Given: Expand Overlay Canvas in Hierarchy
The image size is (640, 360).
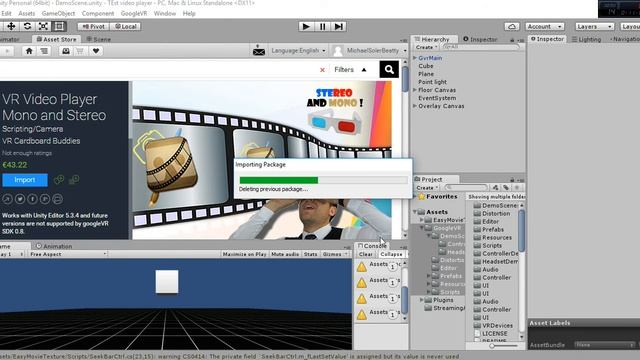Looking at the screenshot, I should click(x=415, y=106).
